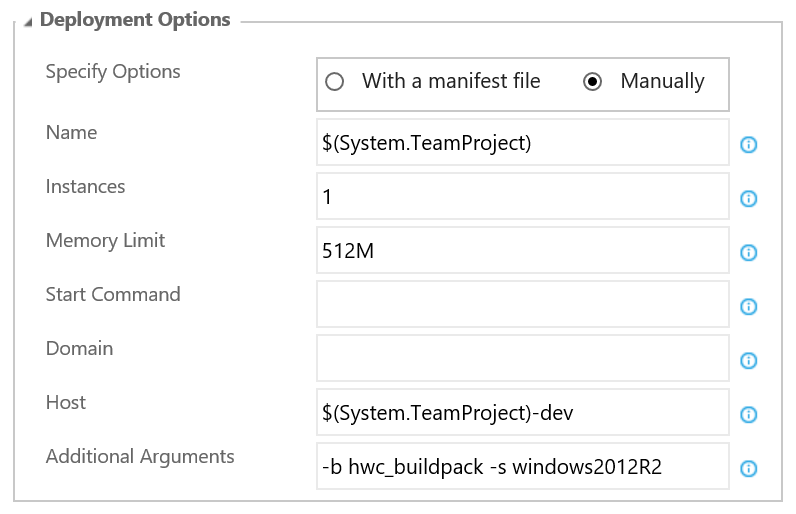Click the Memory Limit input field
Screen dimensions: 796x514
click(x=523, y=251)
